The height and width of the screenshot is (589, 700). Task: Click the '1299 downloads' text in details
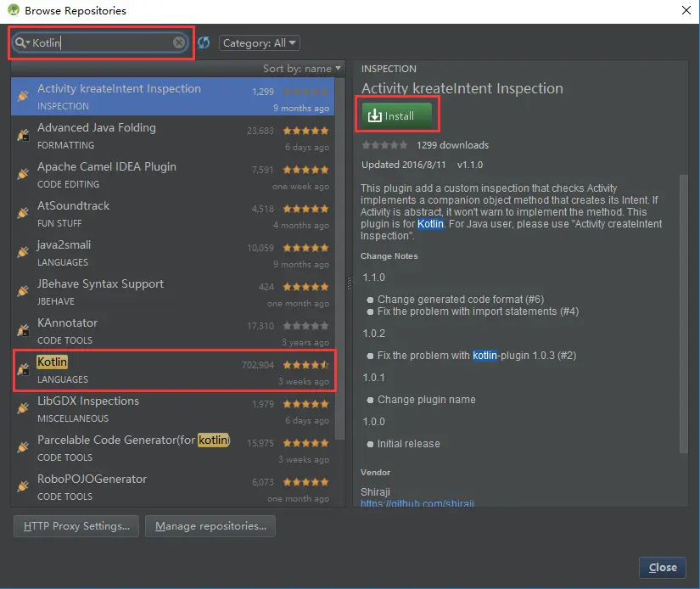pos(453,145)
